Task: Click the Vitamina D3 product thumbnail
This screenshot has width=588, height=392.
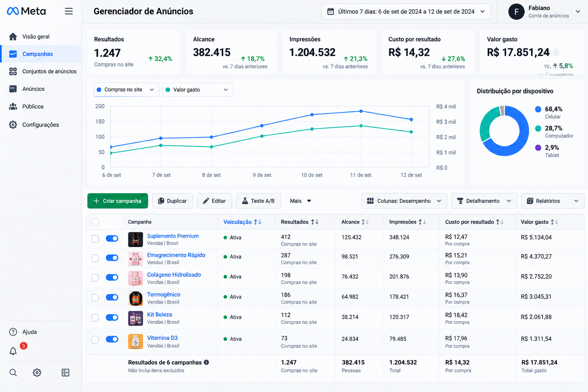Action: click(136, 341)
